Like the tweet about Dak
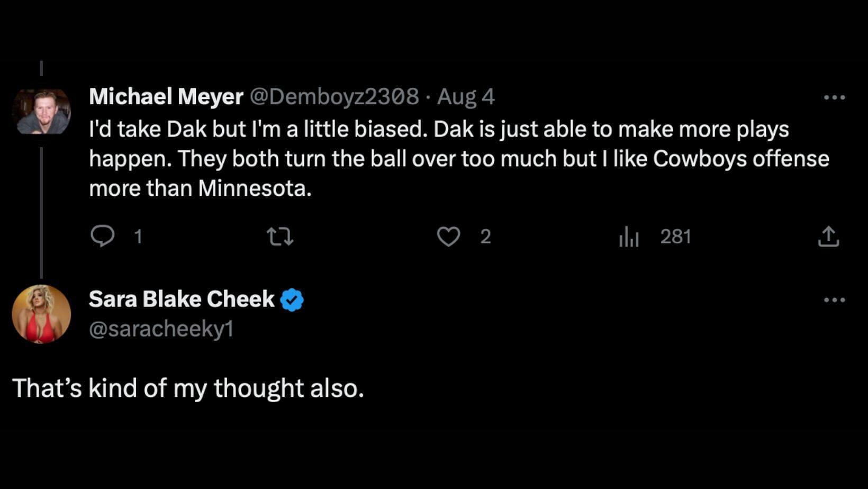 tap(448, 237)
